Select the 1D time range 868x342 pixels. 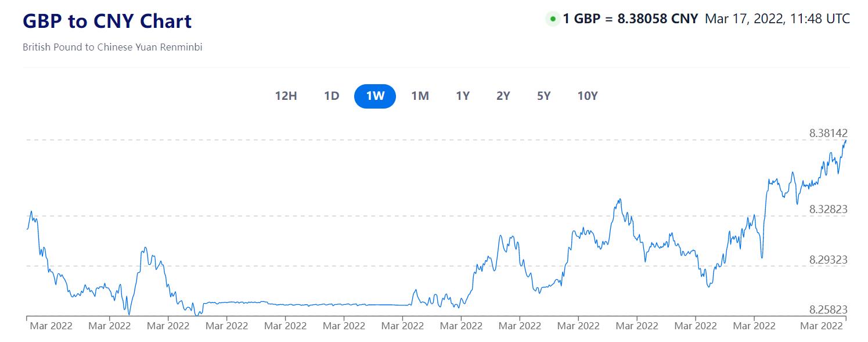tap(332, 96)
